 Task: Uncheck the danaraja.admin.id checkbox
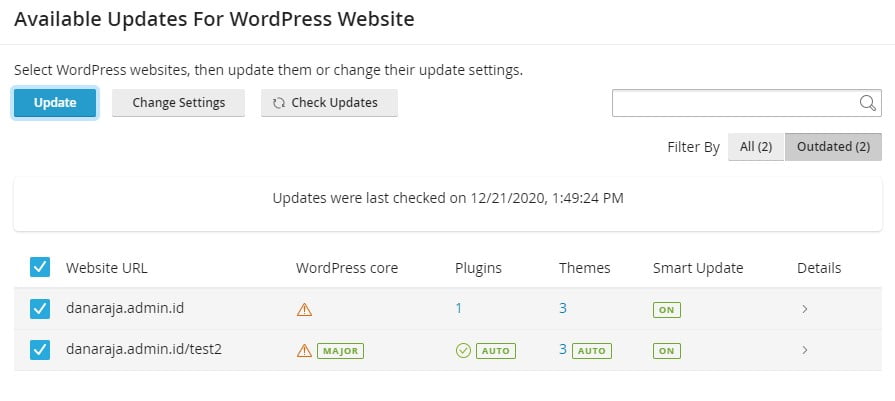(x=40, y=309)
